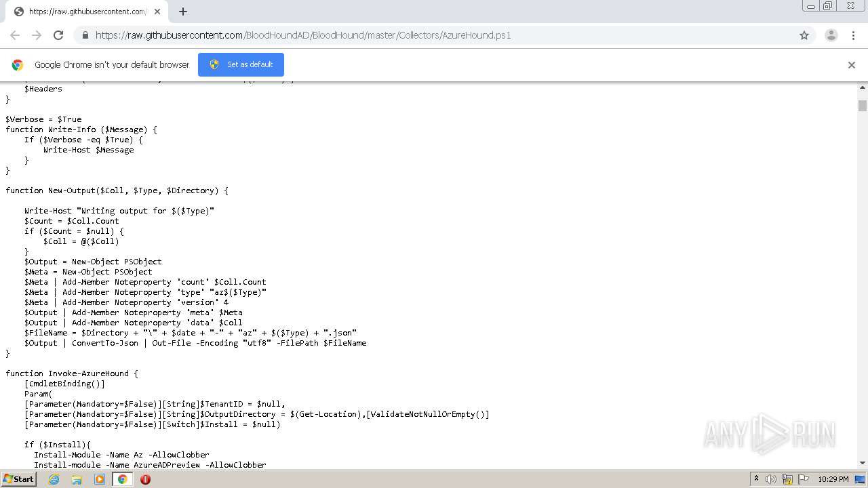
Task: Click the vertical scrollbar thumb
Action: coord(863,106)
